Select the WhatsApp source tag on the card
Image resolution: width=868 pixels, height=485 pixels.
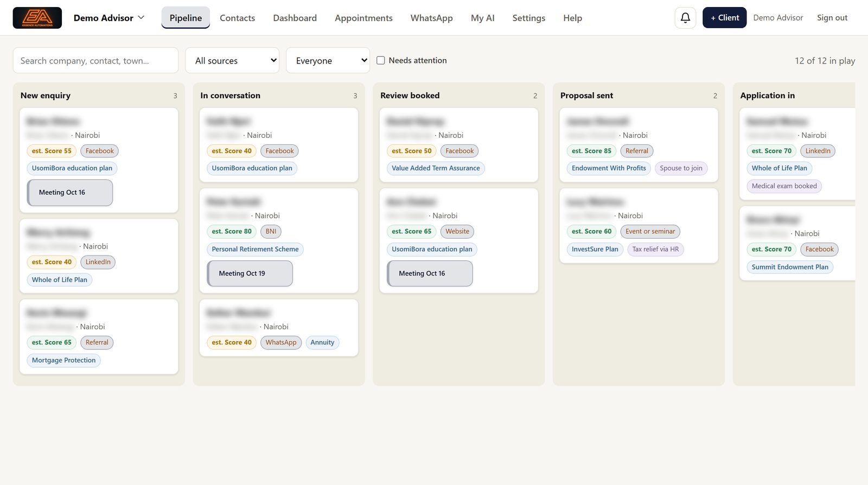[281, 342]
